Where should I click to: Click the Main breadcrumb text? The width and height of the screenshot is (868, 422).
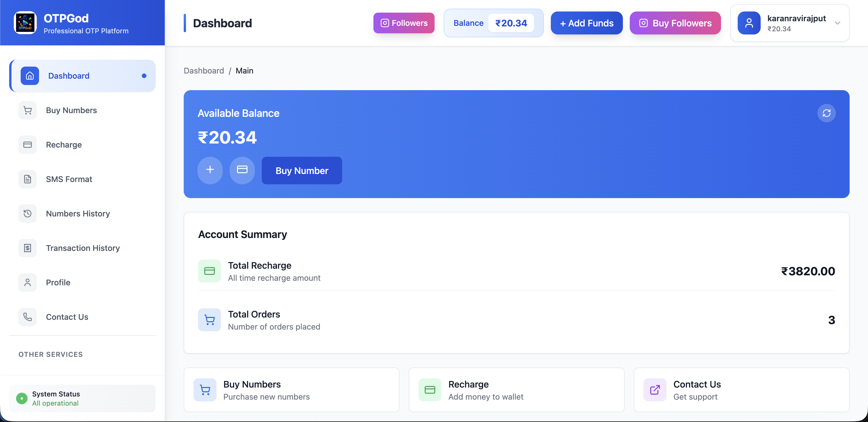click(x=244, y=70)
